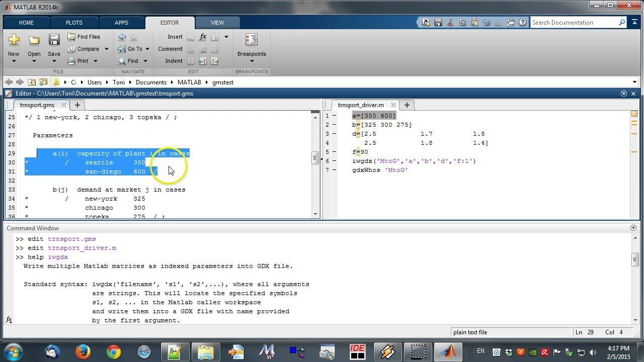Click the new shortcut icon in quick access
This screenshot has height=362, width=644.
click(426, 22)
